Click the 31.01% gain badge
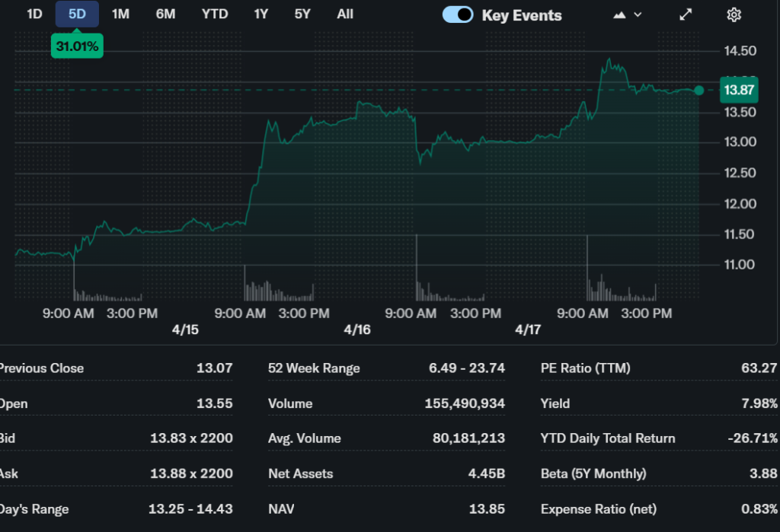This screenshot has width=780, height=532. pos(77,46)
